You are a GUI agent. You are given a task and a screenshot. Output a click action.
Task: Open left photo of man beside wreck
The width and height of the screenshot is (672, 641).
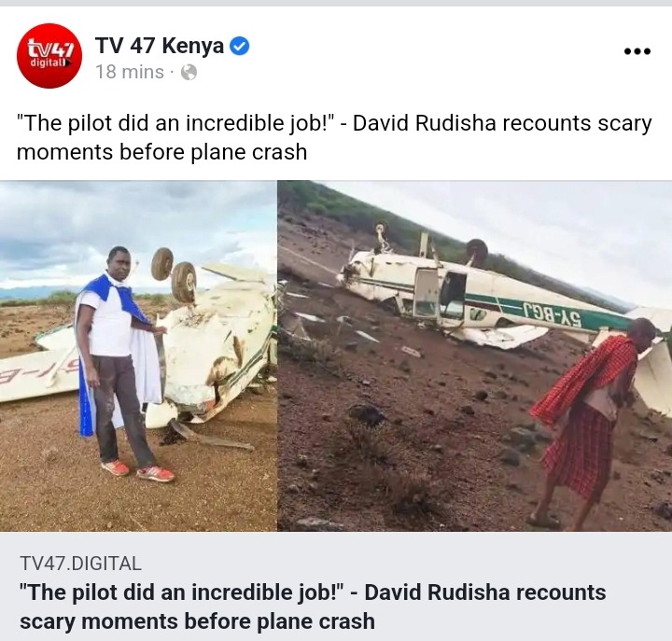(x=138, y=356)
